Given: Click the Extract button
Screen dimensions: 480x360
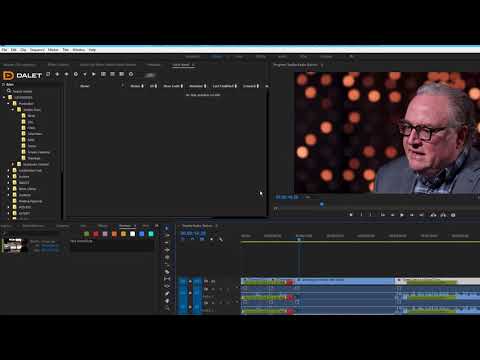Looking at the screenshot, I should pos(443,215).
